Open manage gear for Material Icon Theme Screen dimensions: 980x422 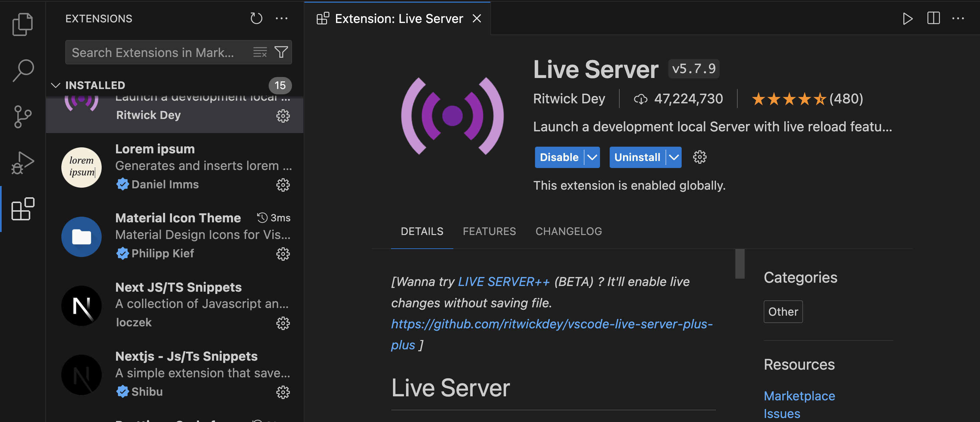click(283, 254)
